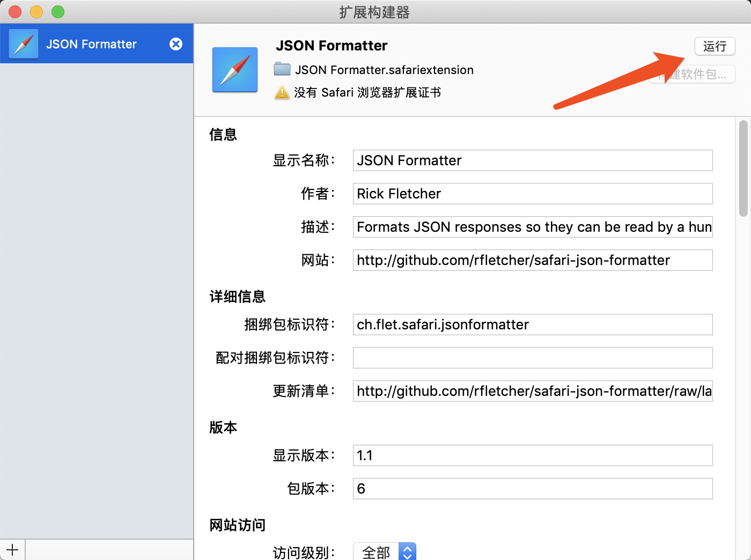Click the Safari compass icon in sidebar
Image resolution: width=751 pixels, height=560 pixels.
point(24,44)
